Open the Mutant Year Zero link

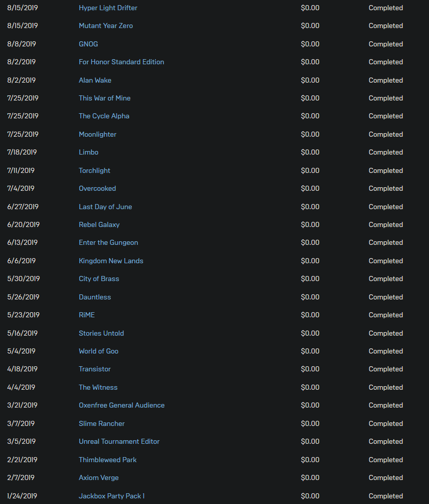tap(106, 26)
